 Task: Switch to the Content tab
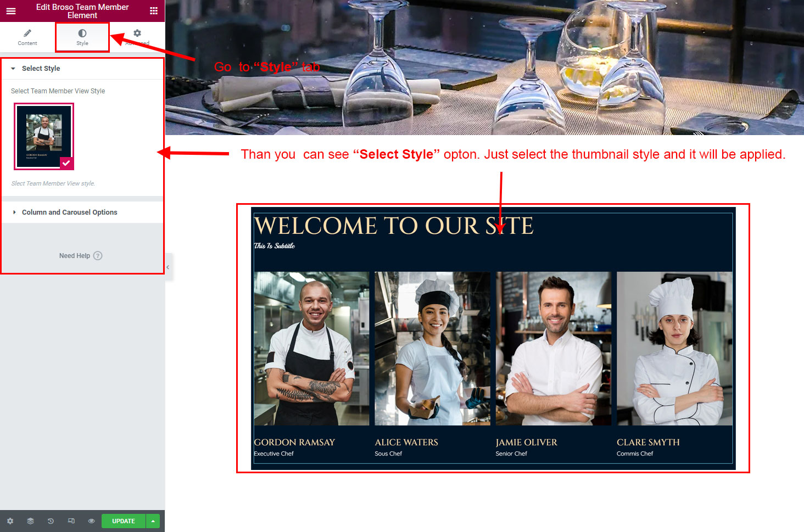[x=27, y=37]
